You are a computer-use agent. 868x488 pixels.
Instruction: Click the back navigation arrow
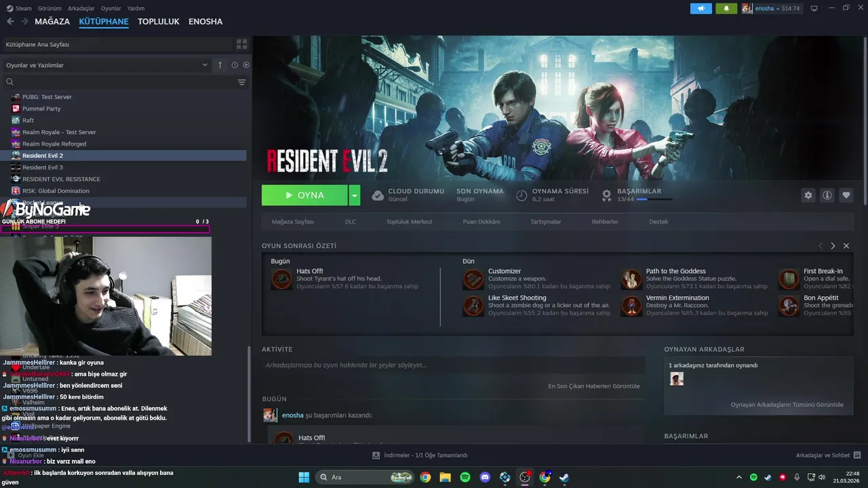(10, 22)
